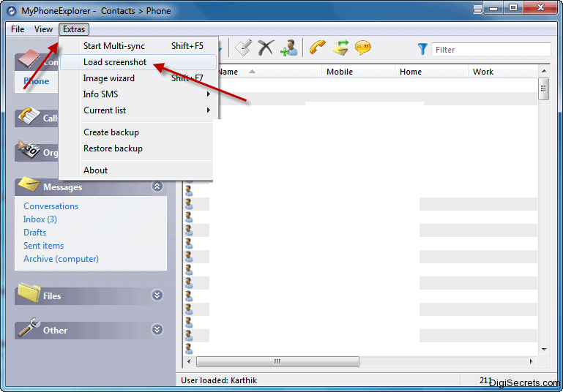Expand the Other section
The height and width of the screenshot is (392, 563).
pos(157,330)
